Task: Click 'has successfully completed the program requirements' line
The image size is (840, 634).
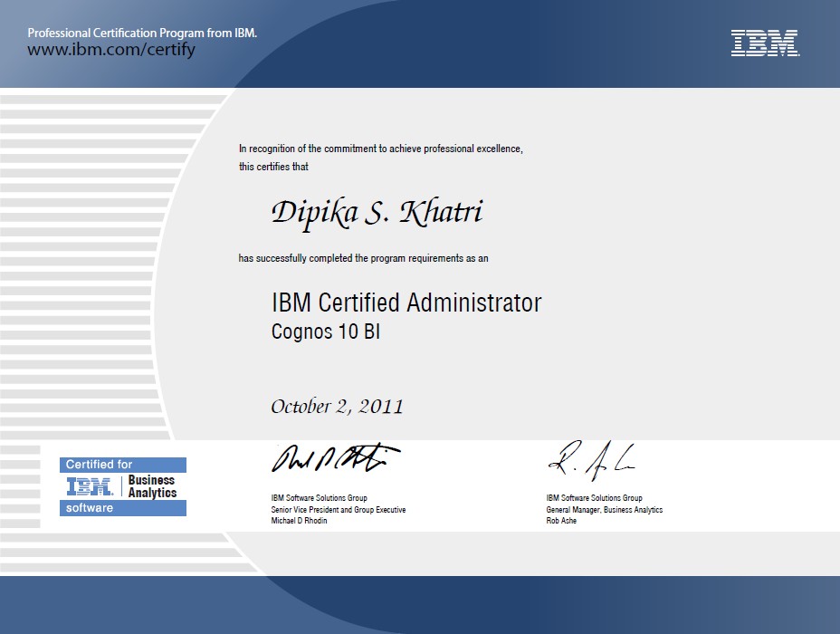Action: (x=363, y=258)
